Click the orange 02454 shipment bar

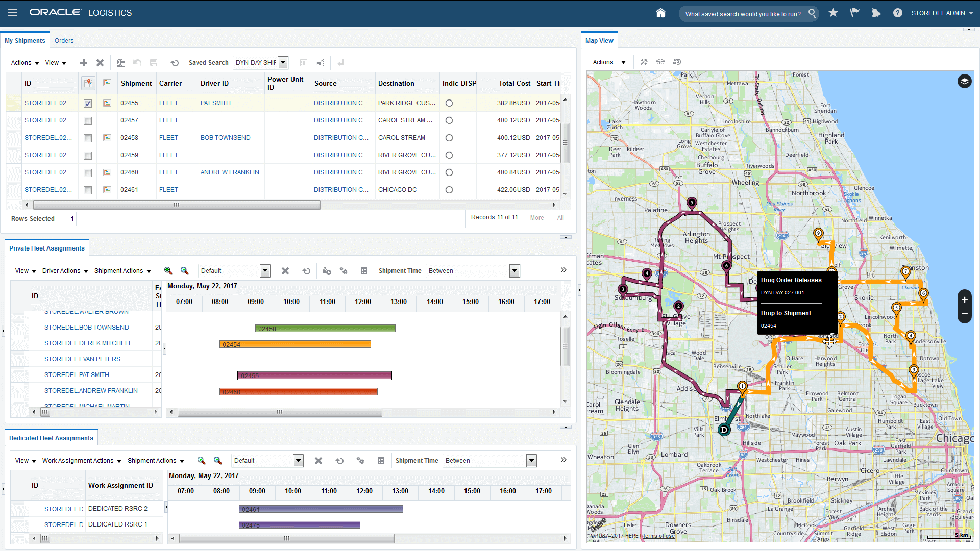(295, 344)
